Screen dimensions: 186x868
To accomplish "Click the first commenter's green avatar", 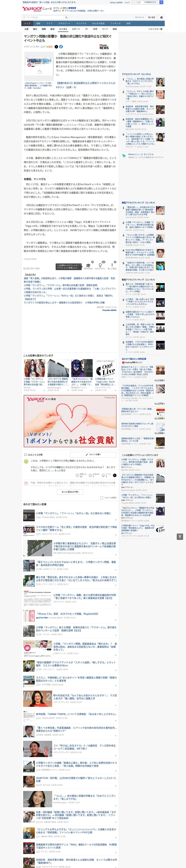I will pos(26,461).
